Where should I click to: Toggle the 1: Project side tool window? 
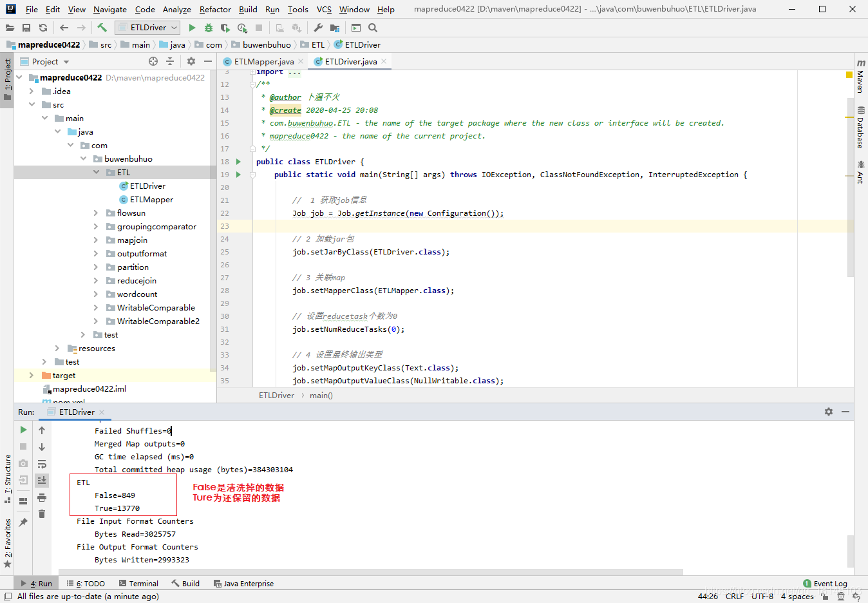pyautogui.click(x=7, y=80)
